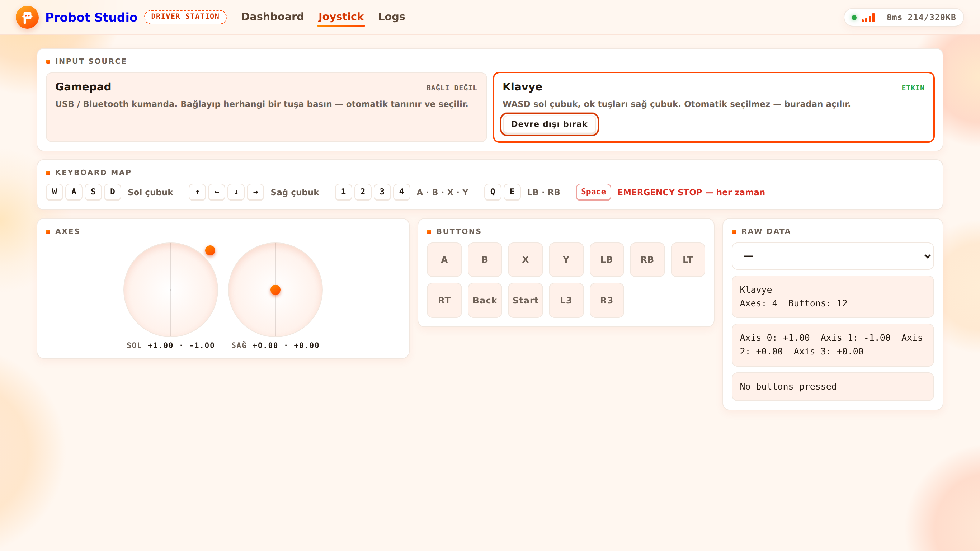Select the Klavye input source card
Screen dimensions: 980x551
pyautogui.click(x=714, y=107)
